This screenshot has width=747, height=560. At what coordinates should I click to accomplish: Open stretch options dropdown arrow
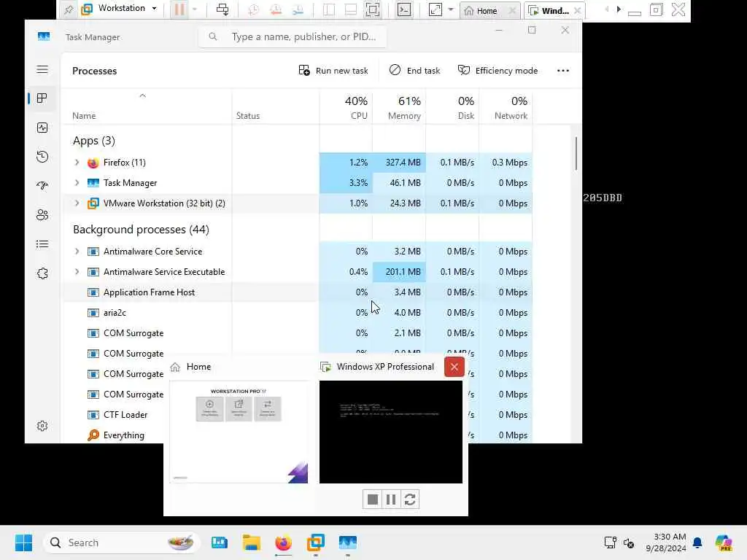click(451, 9)
